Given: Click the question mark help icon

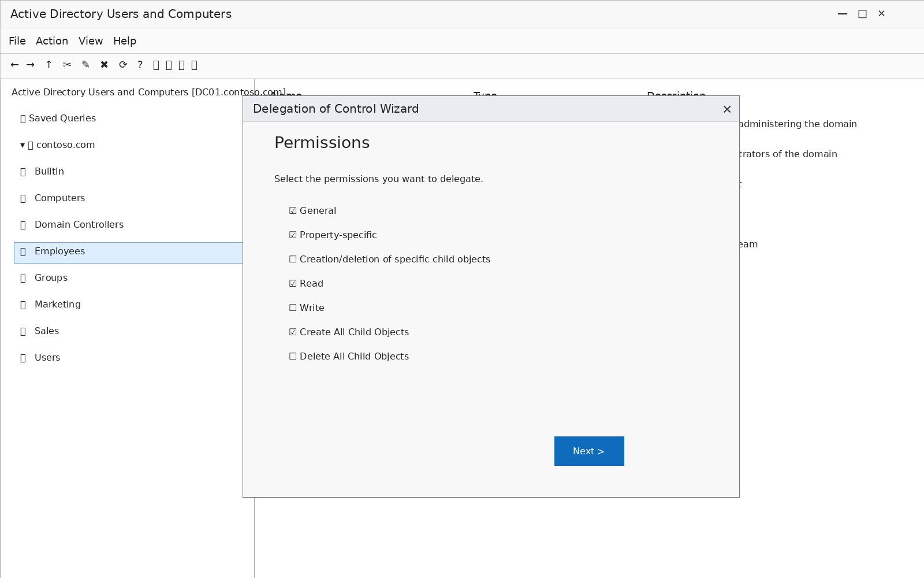Looking at the screenshot, I should [x=140, y=65].
